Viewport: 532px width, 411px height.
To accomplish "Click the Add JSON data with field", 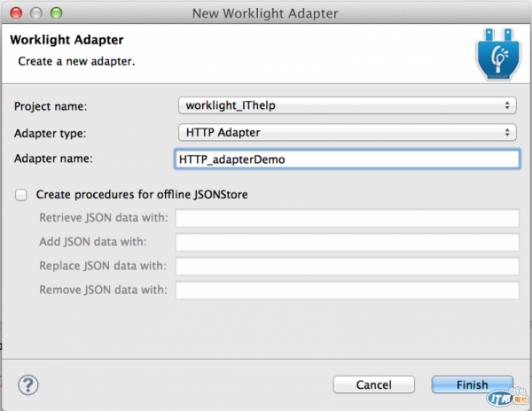I will point(347,242).
